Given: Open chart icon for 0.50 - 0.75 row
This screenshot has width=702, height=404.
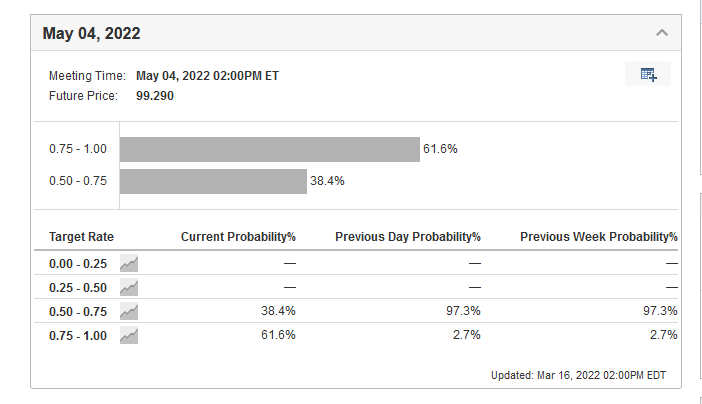Looking at the screenshot, I should pyautogui.click(x=129, y=312).
